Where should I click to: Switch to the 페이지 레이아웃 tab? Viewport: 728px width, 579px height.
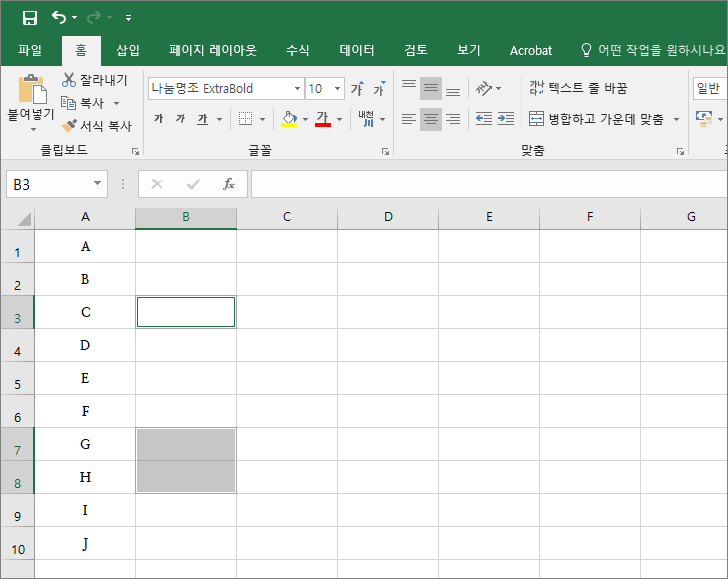pos(213,50)
